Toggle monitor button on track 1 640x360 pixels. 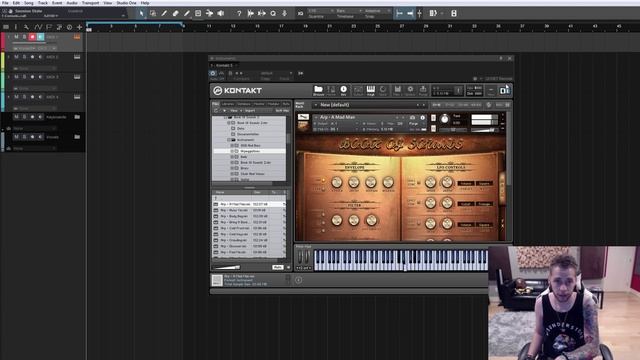40,37
